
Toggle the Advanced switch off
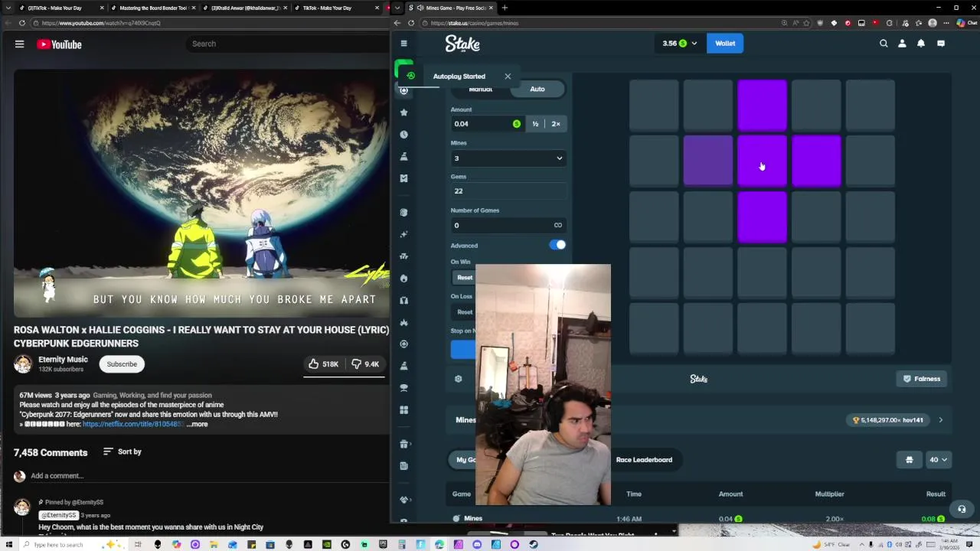(557, 245)
